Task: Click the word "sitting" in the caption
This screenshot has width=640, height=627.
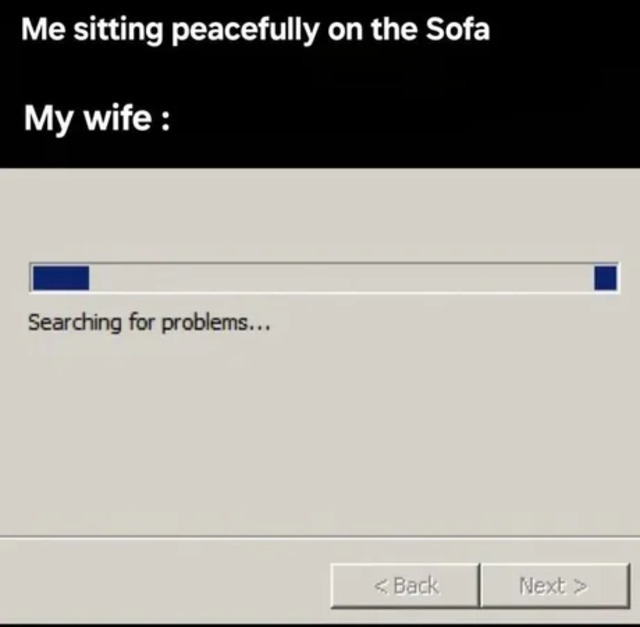Action: tap(118, 31)
